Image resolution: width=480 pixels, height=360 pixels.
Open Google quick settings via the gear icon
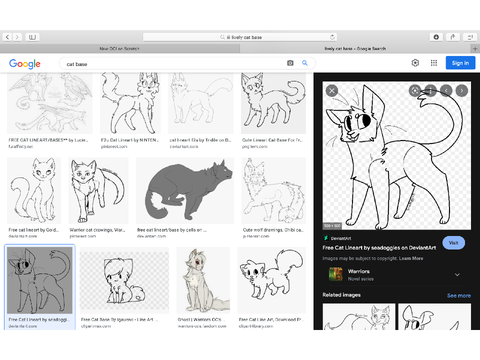point(415,63)
